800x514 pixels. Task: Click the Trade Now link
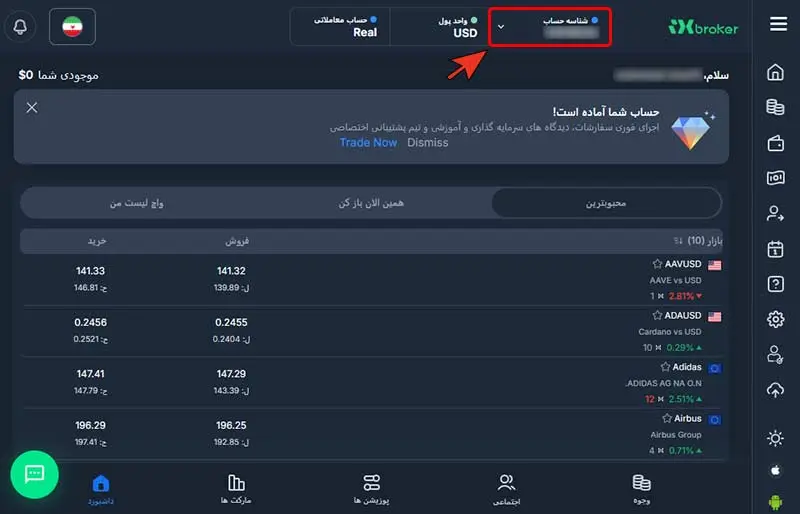point(368,142)
